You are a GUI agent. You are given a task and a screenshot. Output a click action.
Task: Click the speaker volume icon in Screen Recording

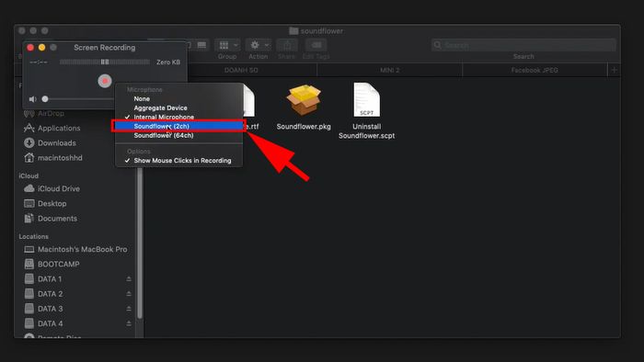(x=33, y=99)
